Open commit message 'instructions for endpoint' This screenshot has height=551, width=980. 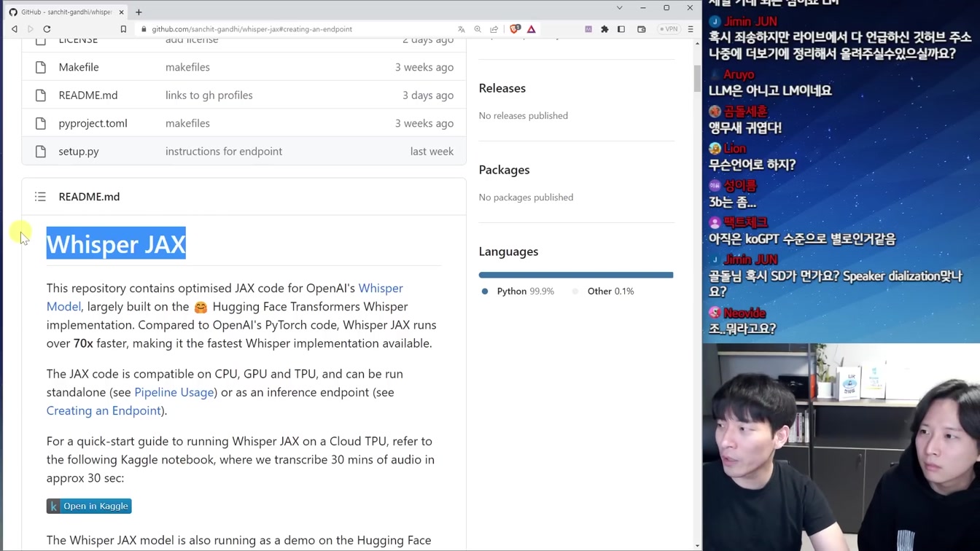pos(224,152)
